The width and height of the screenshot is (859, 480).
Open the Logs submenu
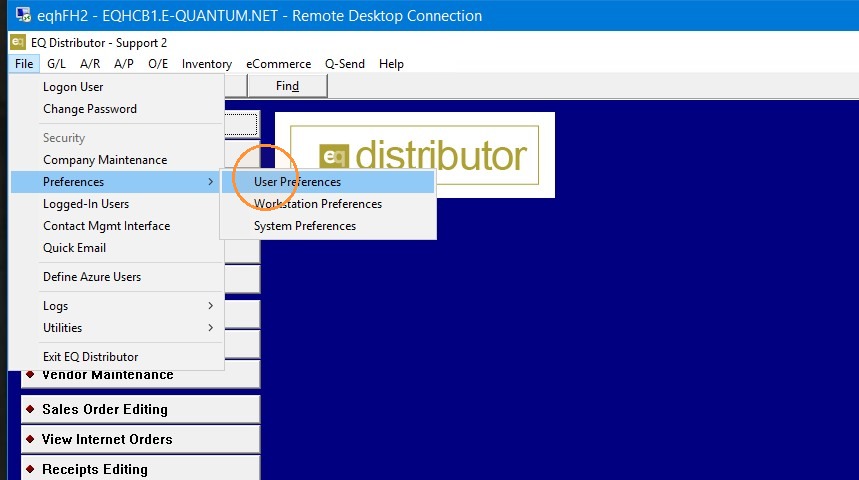pos(117,306)
